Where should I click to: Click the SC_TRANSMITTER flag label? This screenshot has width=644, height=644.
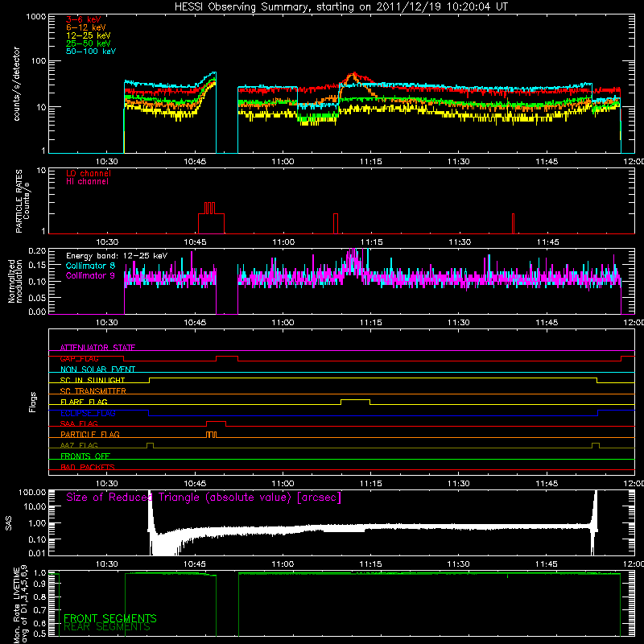click(x=93, y=391)
